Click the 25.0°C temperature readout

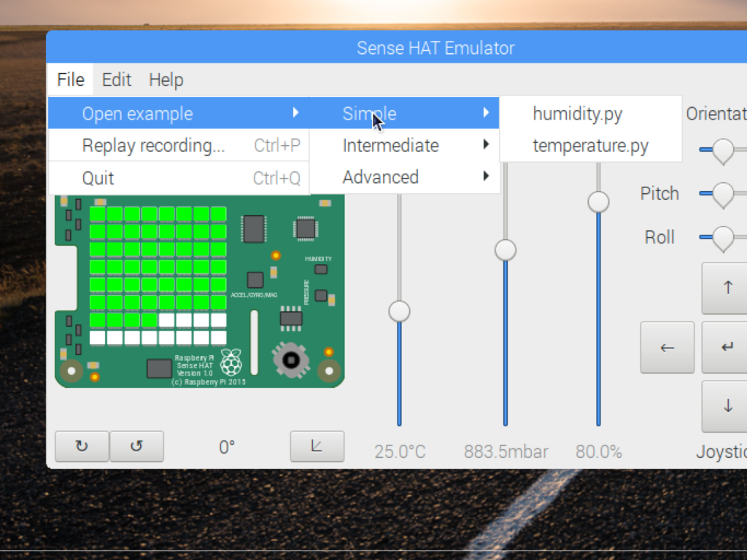pos(400,451)
